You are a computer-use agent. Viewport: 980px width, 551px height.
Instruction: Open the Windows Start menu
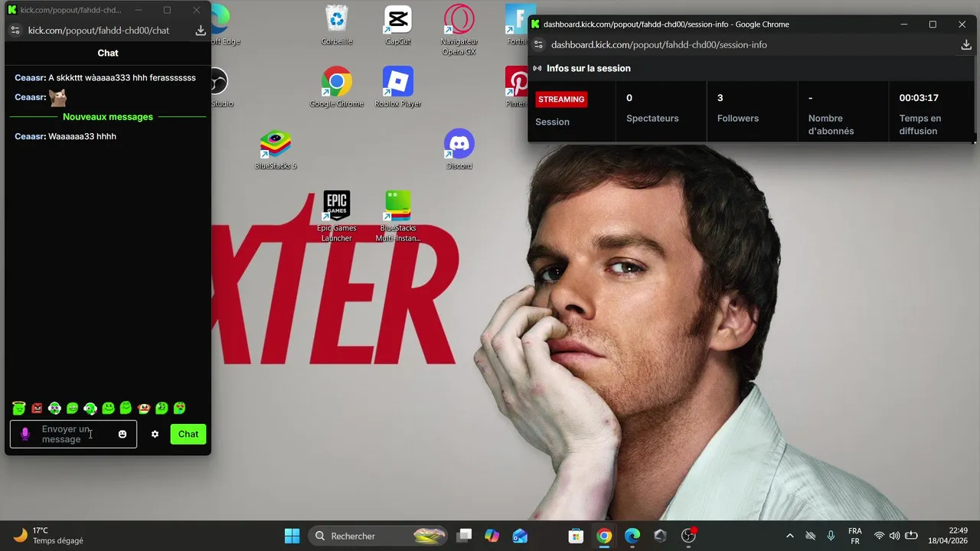point(292,536)
